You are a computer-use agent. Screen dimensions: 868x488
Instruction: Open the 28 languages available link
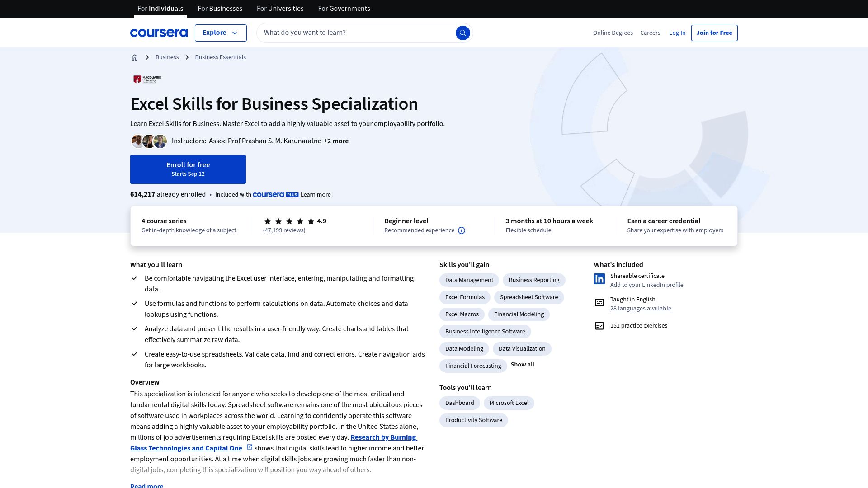pyautogui.click(x=640, y=309)
